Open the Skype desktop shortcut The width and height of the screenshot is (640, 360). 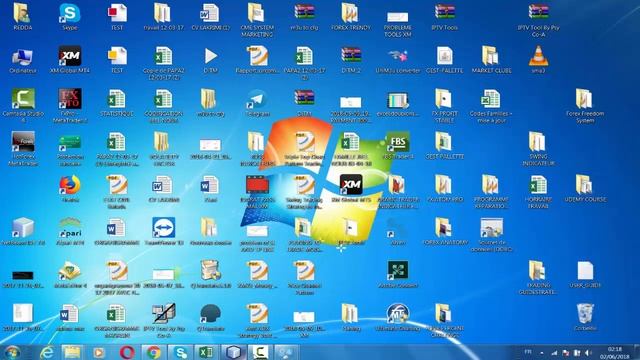tap(70, 17)
